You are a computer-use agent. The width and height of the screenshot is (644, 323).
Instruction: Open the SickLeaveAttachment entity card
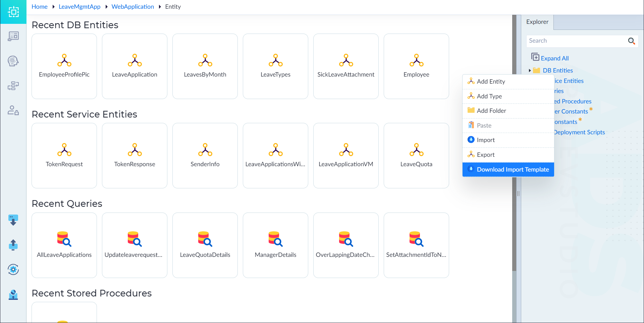click(346, 66)
